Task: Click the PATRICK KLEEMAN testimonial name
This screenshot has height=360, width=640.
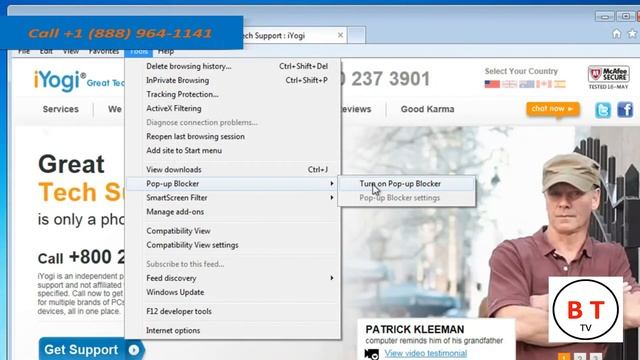Action: click(x=415, y=329)
